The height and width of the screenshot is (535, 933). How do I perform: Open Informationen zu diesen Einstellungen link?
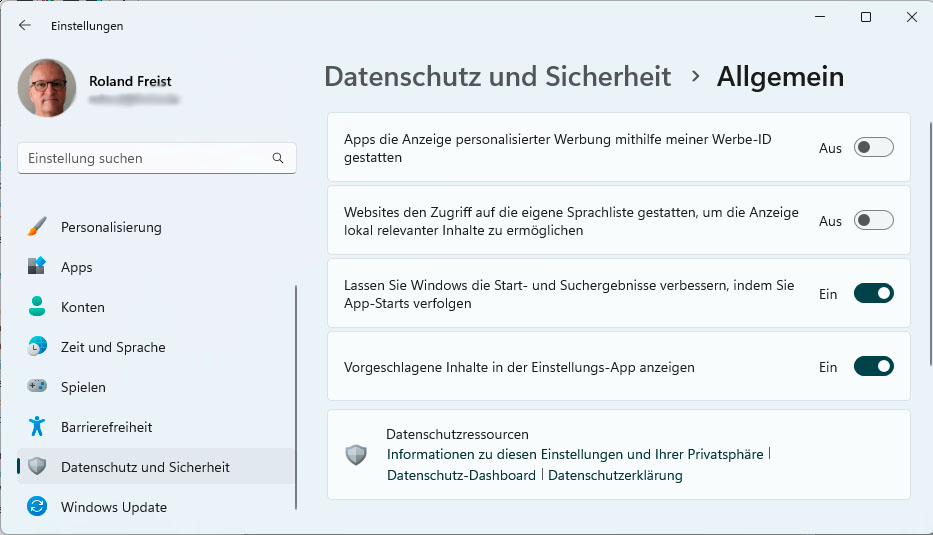pos(575,454)
